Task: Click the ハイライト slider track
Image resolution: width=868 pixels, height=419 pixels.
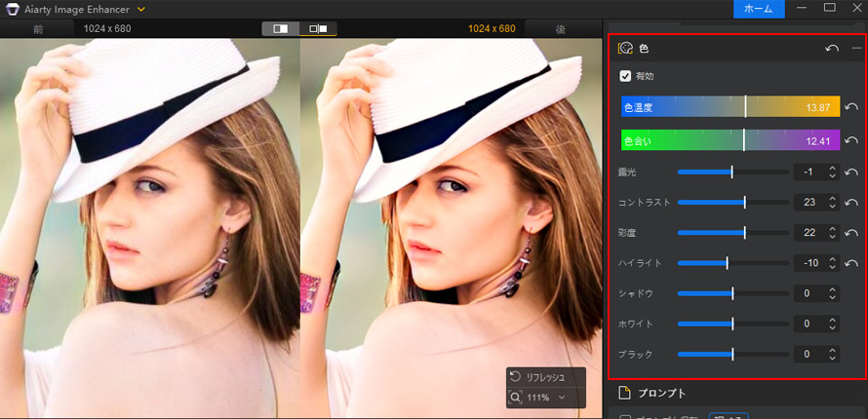Action: [x=733, y=263]
